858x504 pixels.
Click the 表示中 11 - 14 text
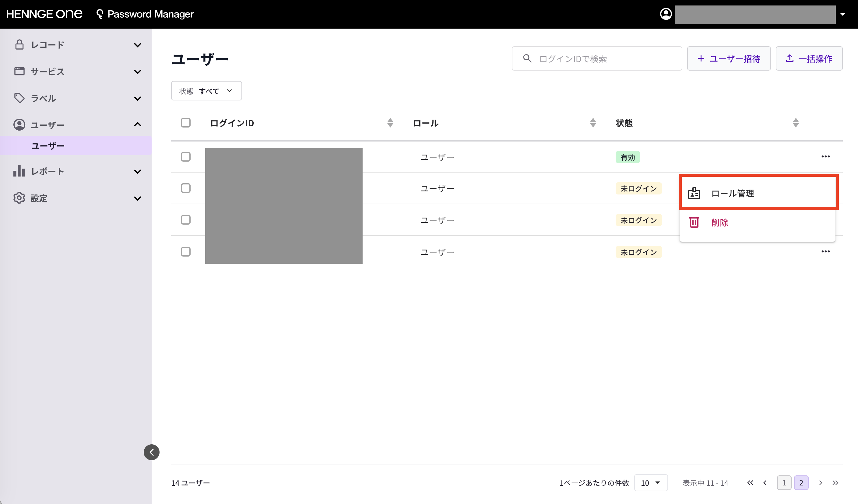(705, 483)
